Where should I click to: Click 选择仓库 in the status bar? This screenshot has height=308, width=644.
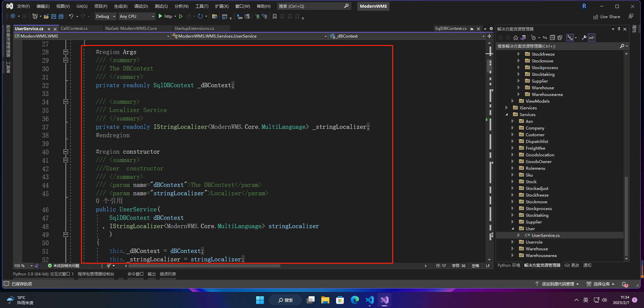click(601, 284)
